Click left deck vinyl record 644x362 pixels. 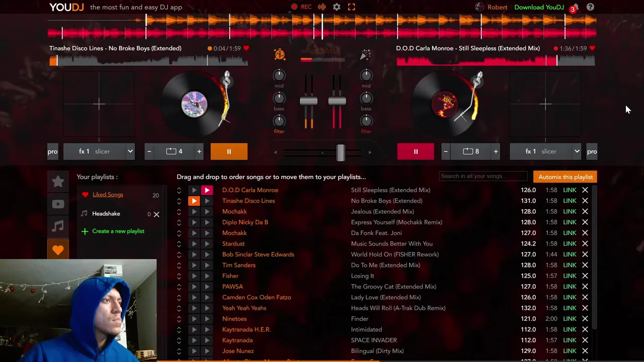point(194,104)
